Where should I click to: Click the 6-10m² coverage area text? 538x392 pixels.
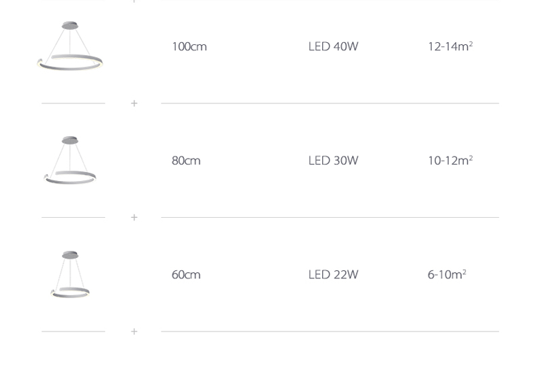coord(447,275)
